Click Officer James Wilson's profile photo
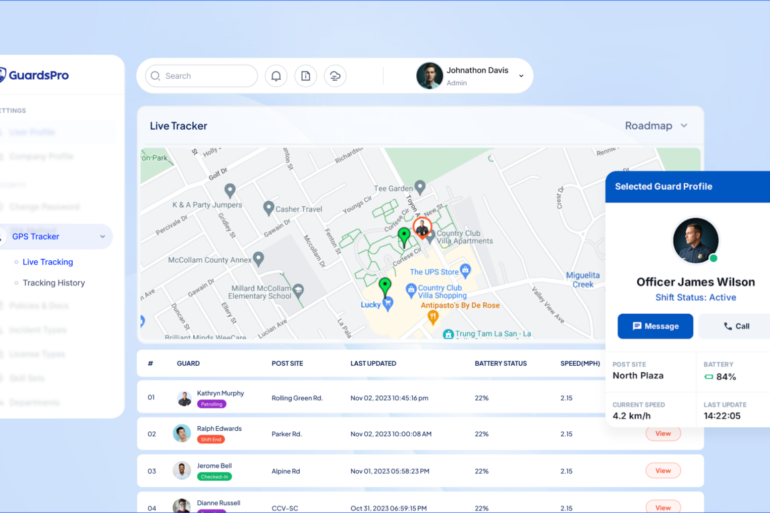The height and width of the screenshot is (513, 770). pos(695,241)
